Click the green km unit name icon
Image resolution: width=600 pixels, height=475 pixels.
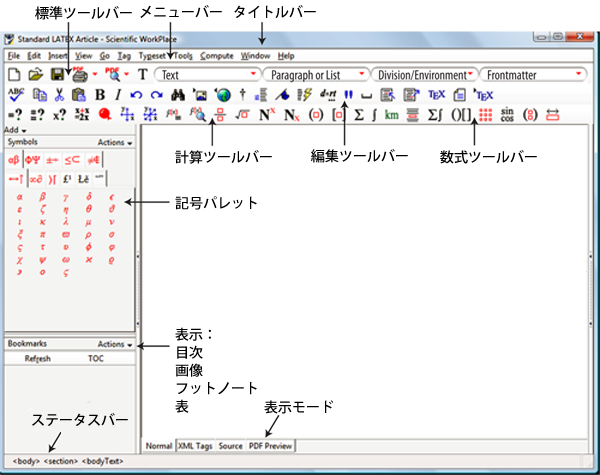pos(391,114)
